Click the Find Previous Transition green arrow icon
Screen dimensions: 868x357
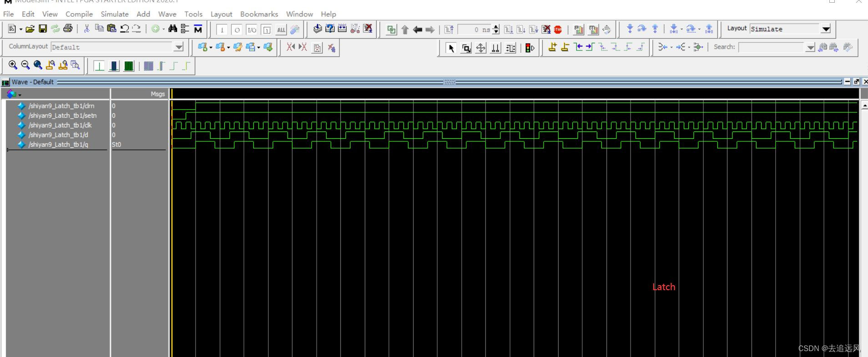(x=578, y=47)
